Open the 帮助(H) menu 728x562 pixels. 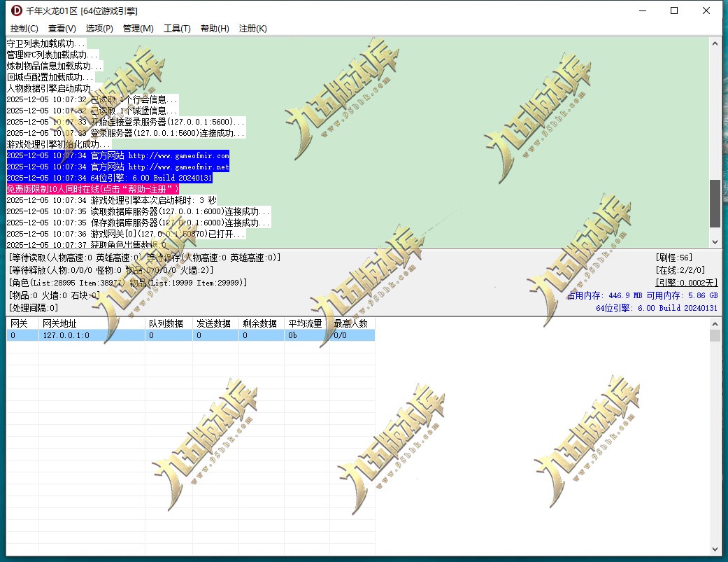tap(215, 28)
